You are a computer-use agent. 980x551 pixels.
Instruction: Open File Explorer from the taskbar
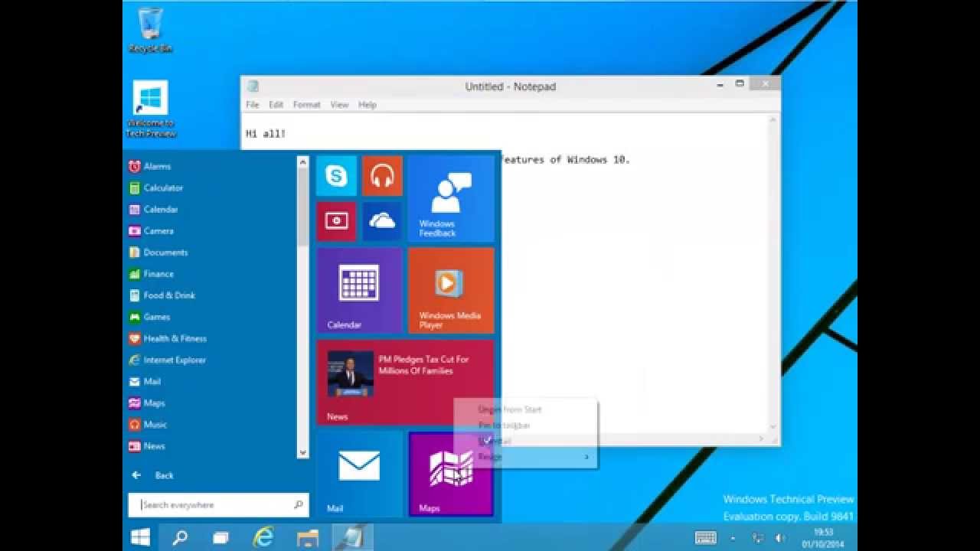tap(307, 537)
